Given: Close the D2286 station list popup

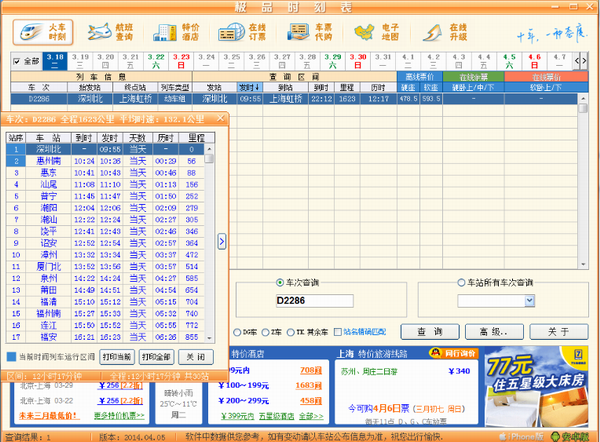Looking at the screenshot, I should 220,118.
